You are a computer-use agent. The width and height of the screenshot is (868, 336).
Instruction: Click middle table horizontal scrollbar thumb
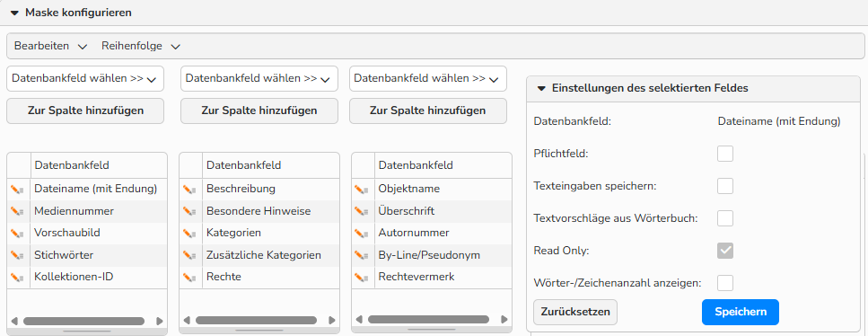[257, 321]
